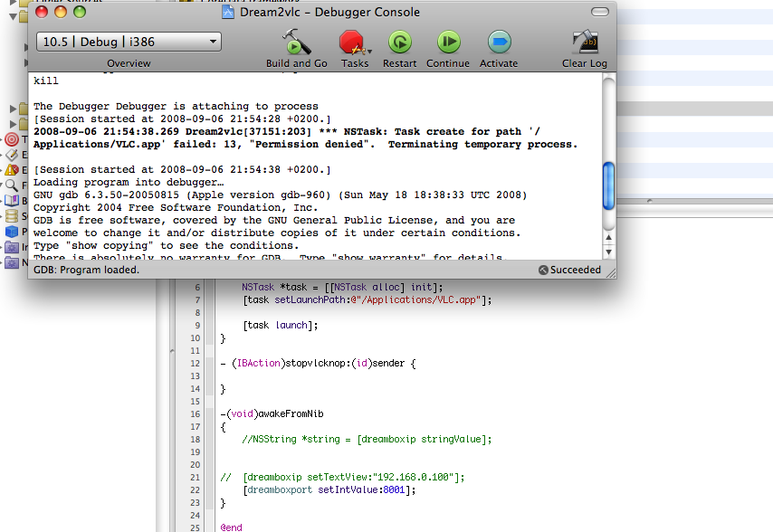Select the Targets icon in the sidebar
This screenshot has height=532, width=773.
12,139
